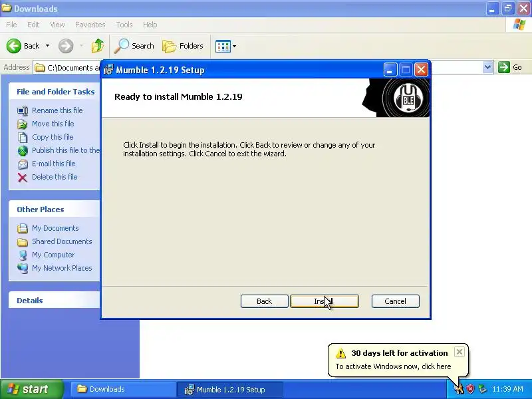
Task: Click the Mumble installer icon in title bar
Action: [108, 70]
